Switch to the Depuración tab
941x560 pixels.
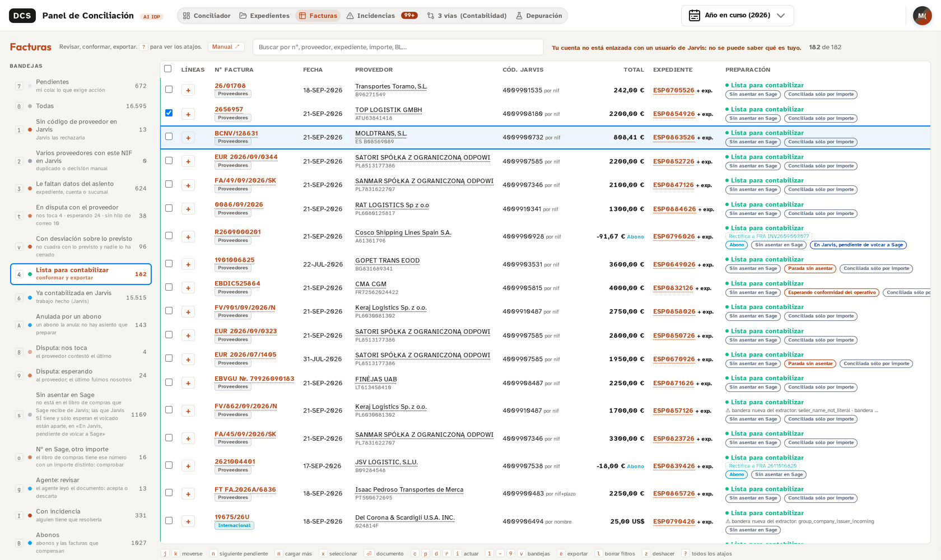[539, 16]
